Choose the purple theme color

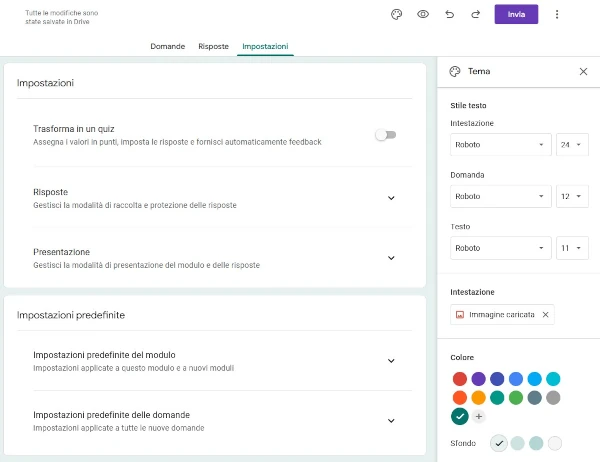[x=478, y=379]
